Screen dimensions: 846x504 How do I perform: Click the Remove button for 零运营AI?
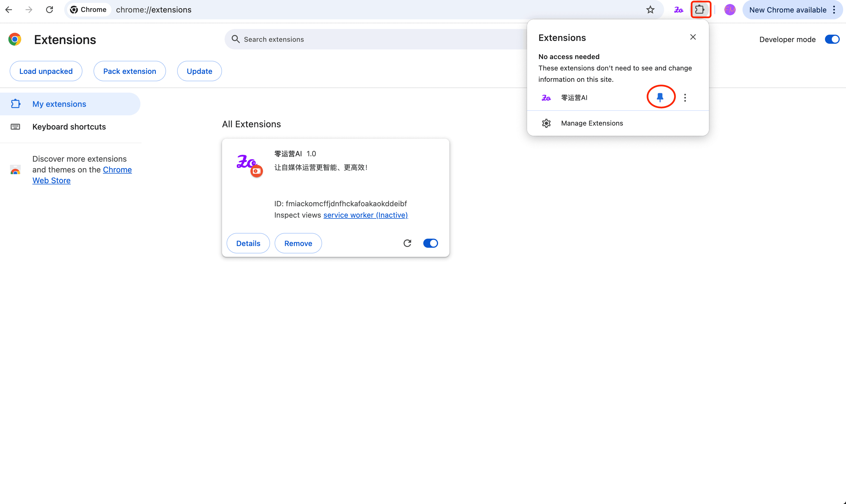[298, 243]
